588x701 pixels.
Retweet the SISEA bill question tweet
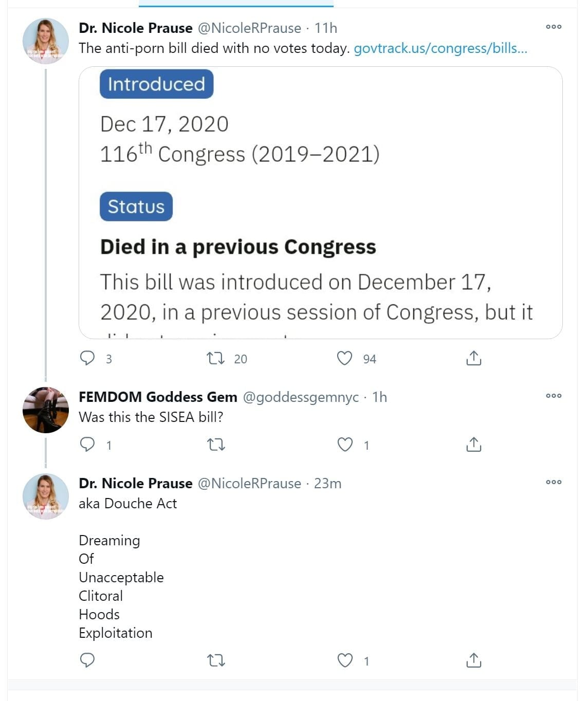[x=216, y=444]
